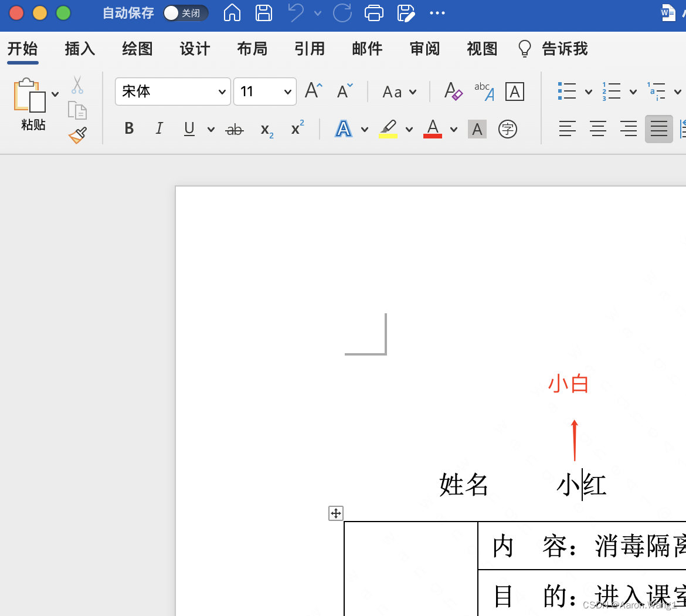Apply superscript x² formatting
The height and width of the screenshot is (616, 686).
[x=295, y=128]
